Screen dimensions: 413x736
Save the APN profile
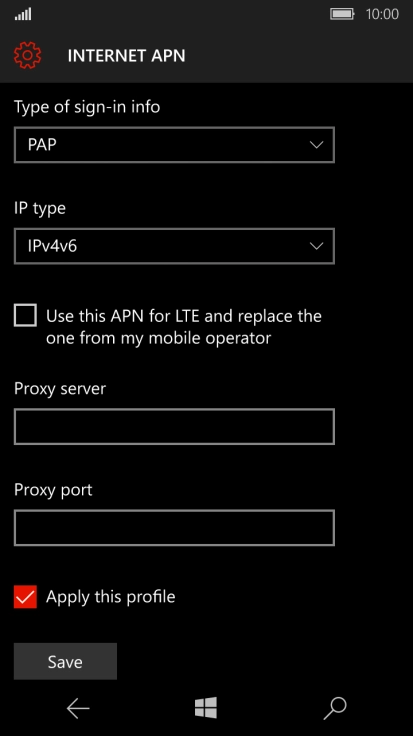[x=65, y=661]
